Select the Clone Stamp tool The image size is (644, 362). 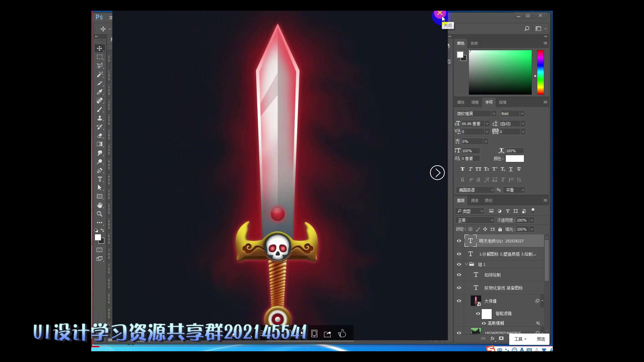pyautogui.click(x=100, y=118)
